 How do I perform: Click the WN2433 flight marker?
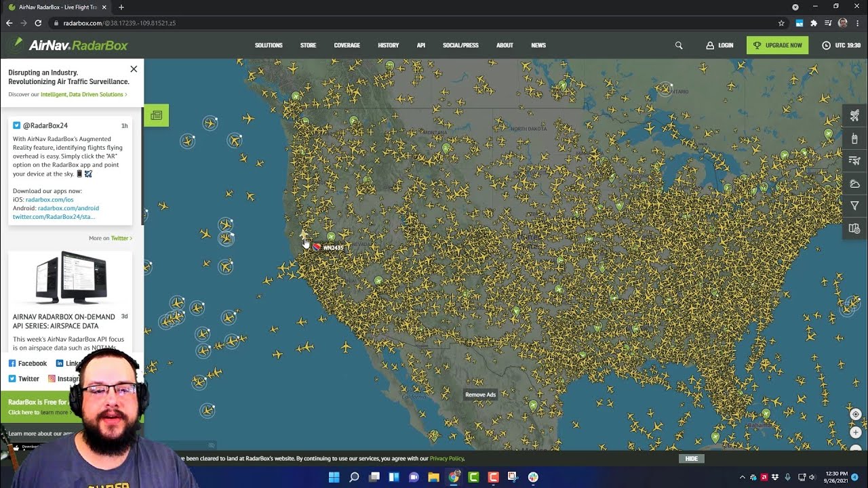(x=328, y=247)
